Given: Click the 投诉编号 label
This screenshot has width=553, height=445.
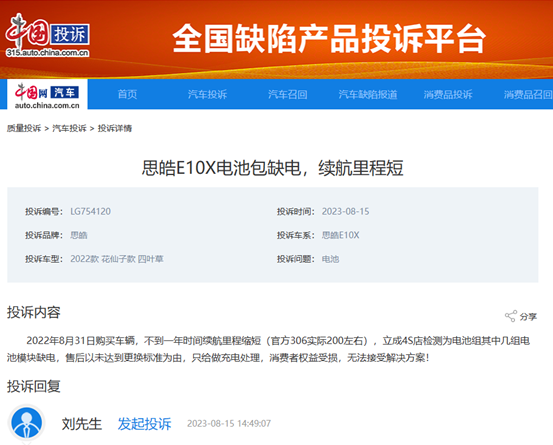Looking at the screenshot, I should point(44,212).
